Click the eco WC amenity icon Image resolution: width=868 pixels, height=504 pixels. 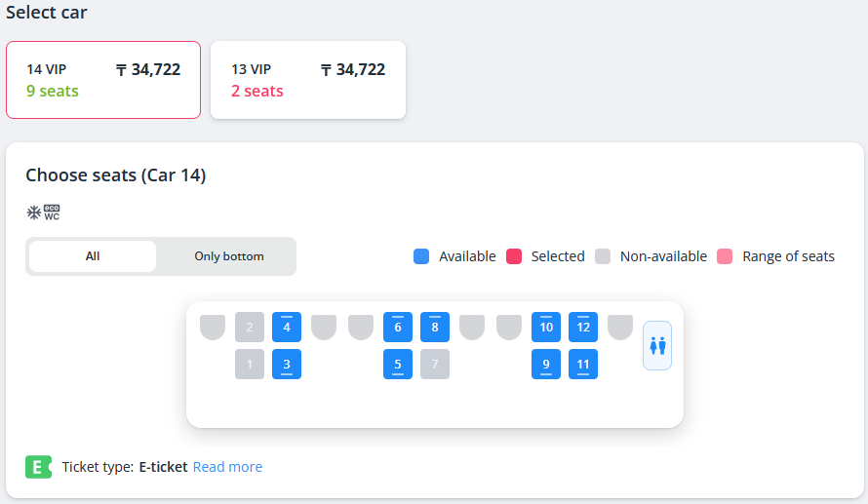point(52,213)
